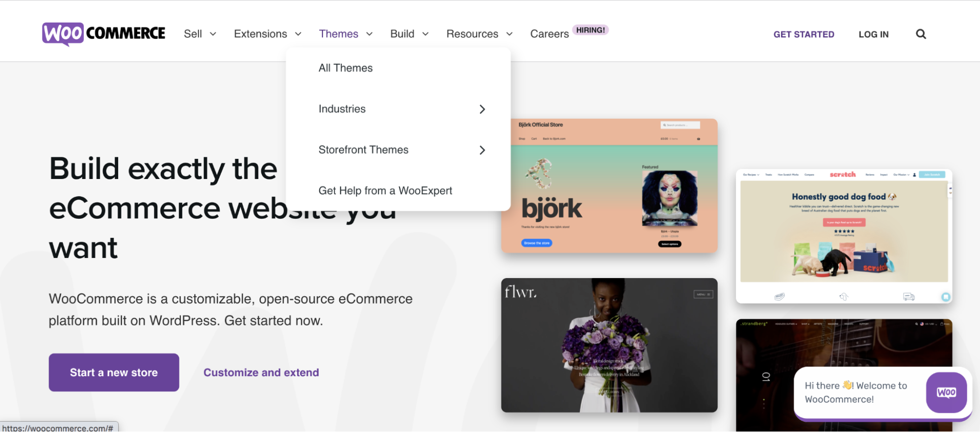Select Get Help from a WooExpert
Viewport: 980px width, 432px height.
[385, 191]
